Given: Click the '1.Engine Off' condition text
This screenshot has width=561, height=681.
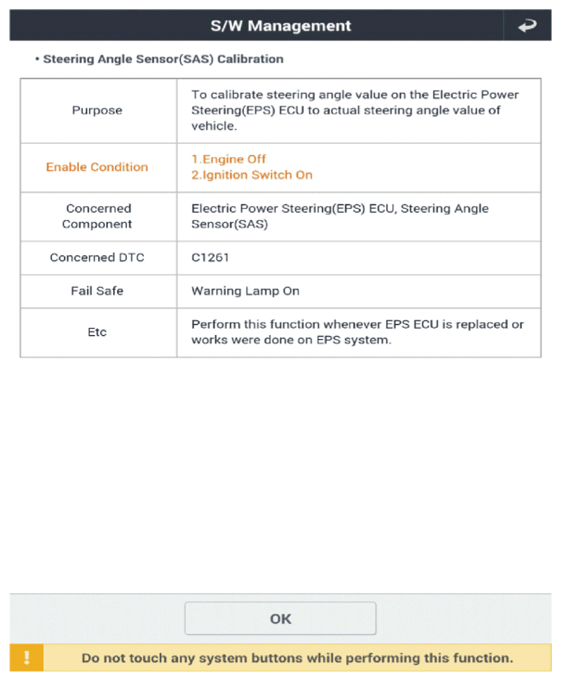Looking at the screenshot, I should (229, 159).
